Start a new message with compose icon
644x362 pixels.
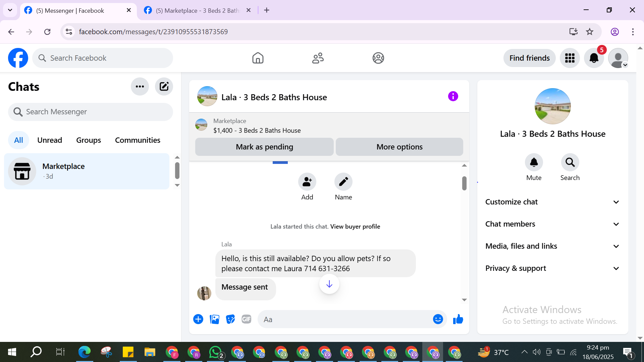click(164, 86)
